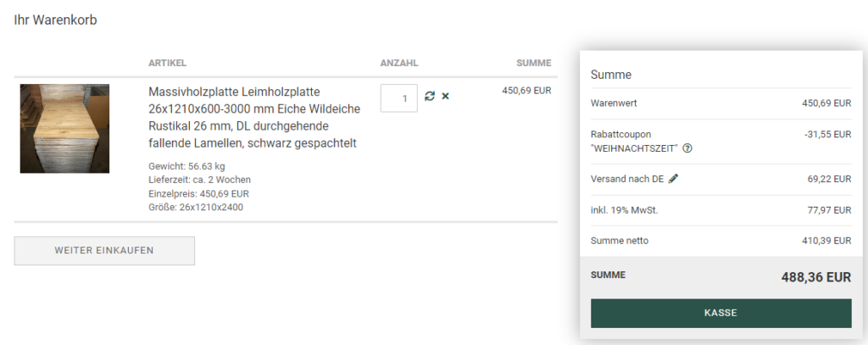Image resolution: width=868 pixels, height=345 pixels.
Task: Click the Summe netto row label
Action: (x=620, y=241)
